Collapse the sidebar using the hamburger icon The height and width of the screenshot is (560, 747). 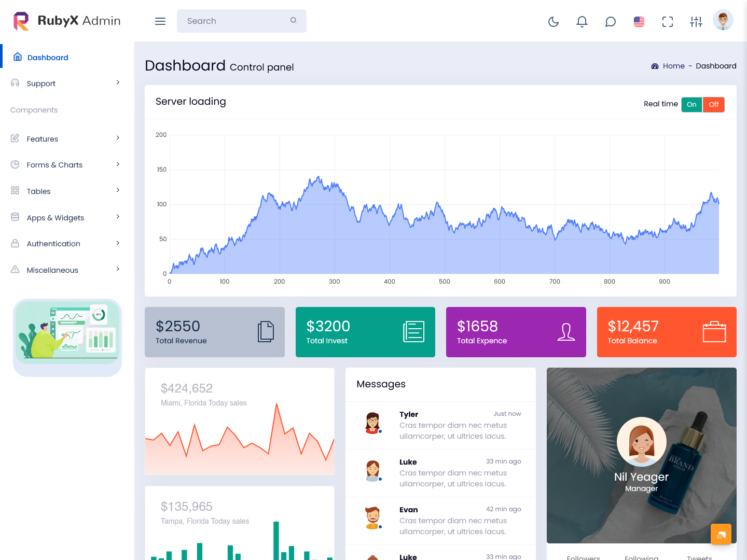160,21
